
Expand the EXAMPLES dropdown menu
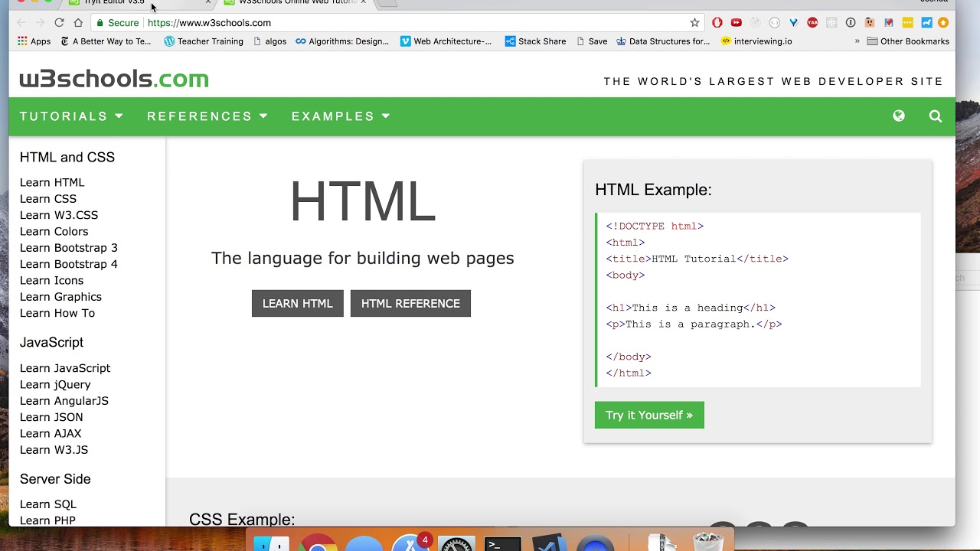point(341,116)
